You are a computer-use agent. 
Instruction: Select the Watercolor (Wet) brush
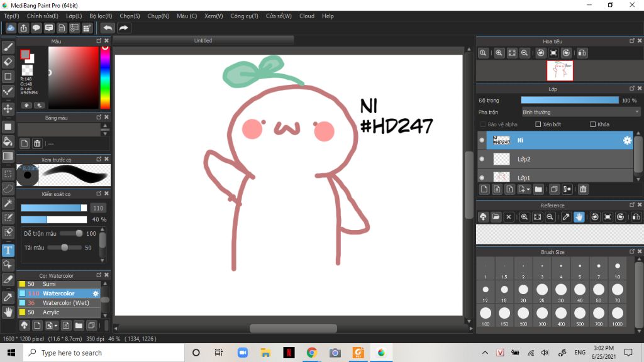[58, 303]
